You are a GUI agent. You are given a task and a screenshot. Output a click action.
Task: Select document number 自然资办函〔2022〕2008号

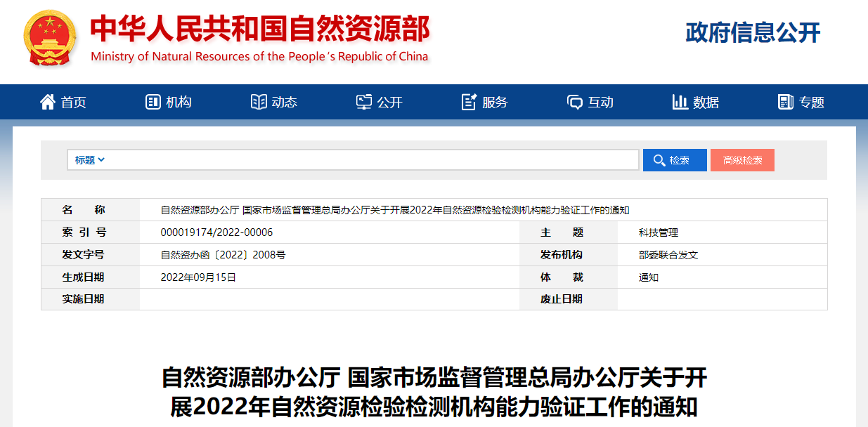coord(223,255)
